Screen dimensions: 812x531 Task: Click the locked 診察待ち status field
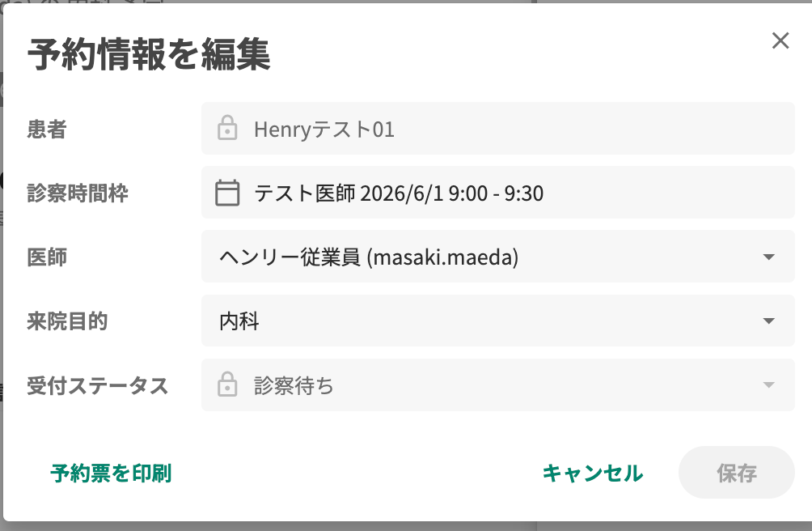pos(497,385)
